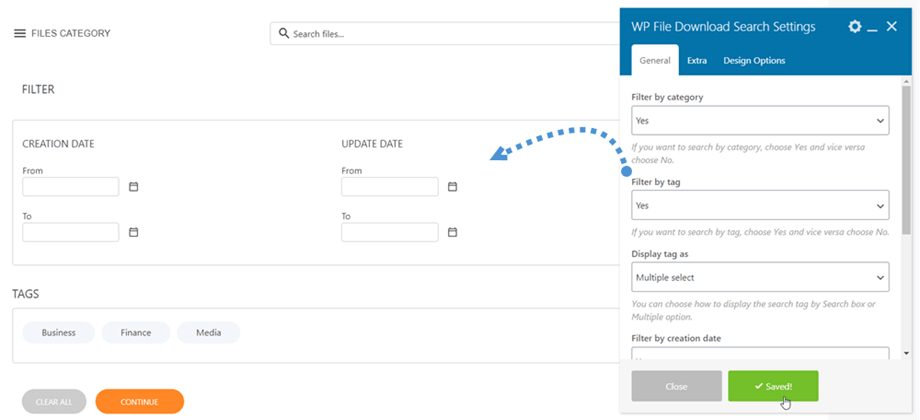Screen dimensions: 920x420
Task: Expand the Filter by category dropdown
Action: point(760,121)
